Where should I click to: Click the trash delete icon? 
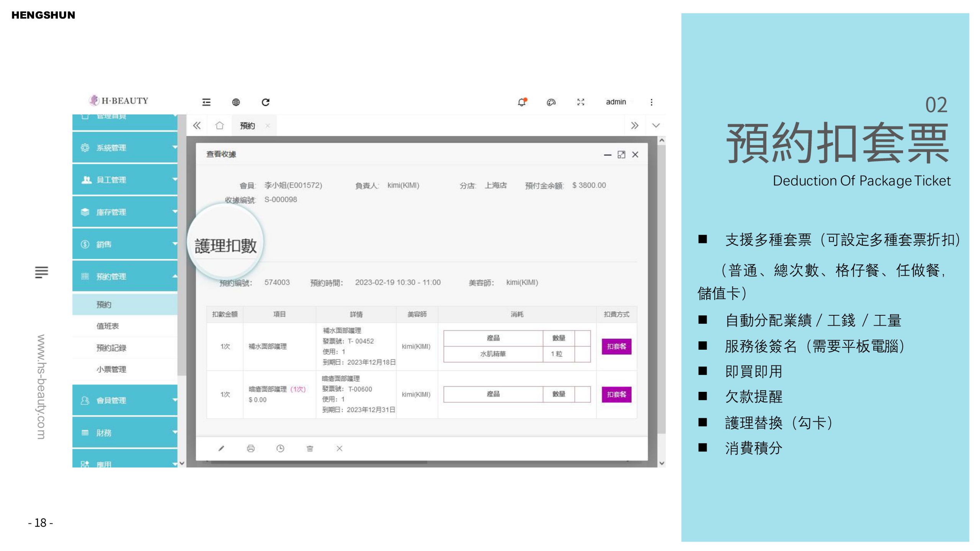pos(310,448)
